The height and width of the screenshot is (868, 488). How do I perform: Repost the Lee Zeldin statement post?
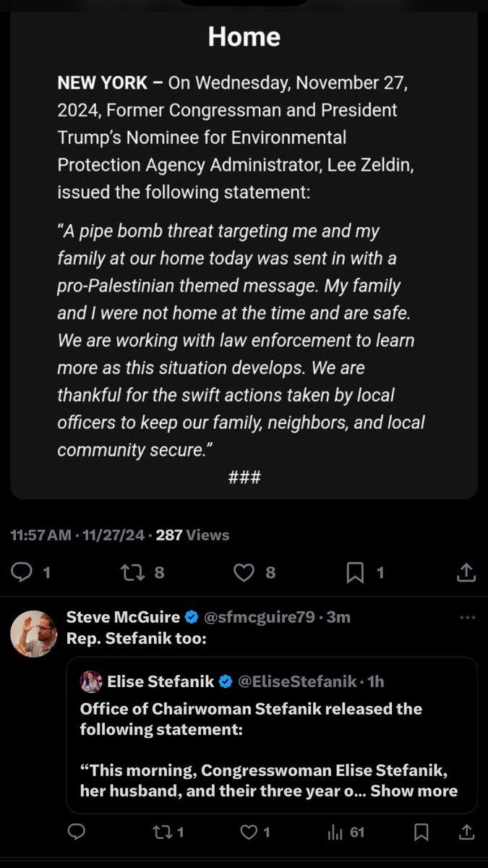(x=133, y=573)
